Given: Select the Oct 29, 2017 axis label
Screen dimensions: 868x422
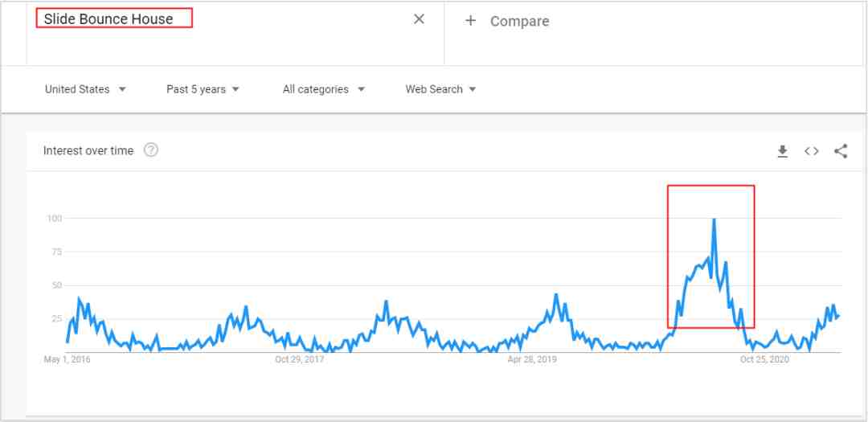Looking at the screenshot, I should tap(300, 359).
